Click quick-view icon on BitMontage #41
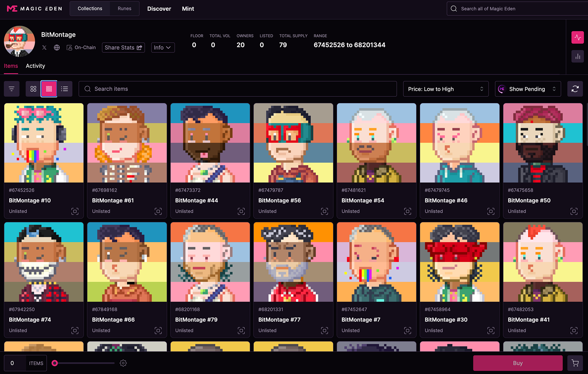 point(574,330)
